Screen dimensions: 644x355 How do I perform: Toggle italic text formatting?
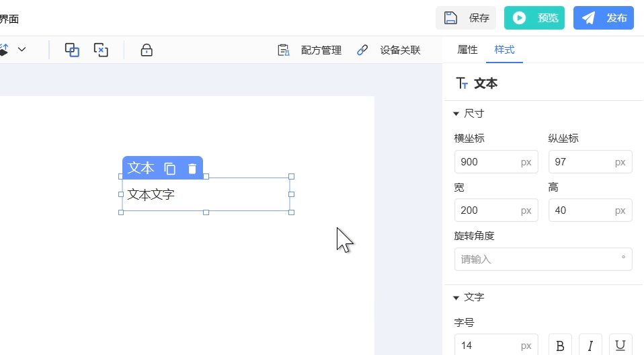point(590,346)
